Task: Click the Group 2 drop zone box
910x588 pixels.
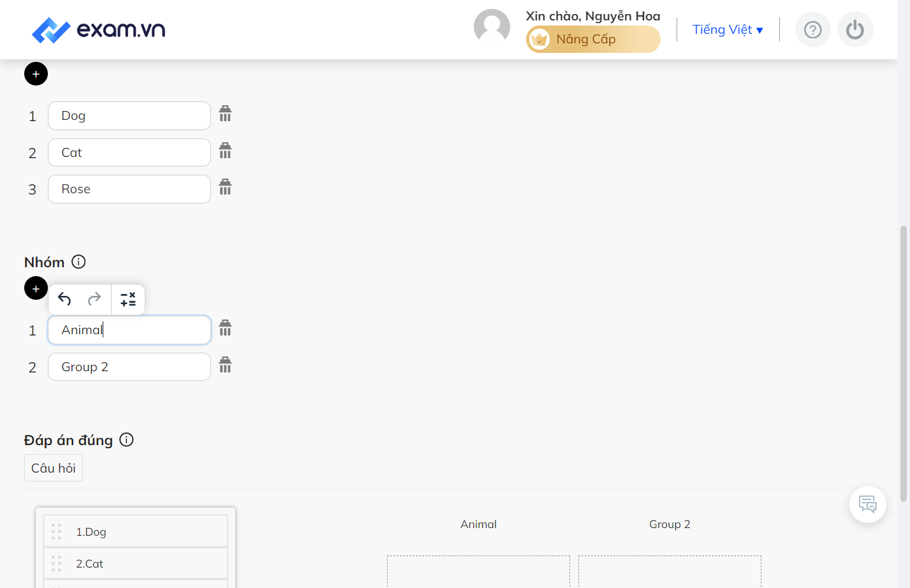Action: (x=670, y=571)
